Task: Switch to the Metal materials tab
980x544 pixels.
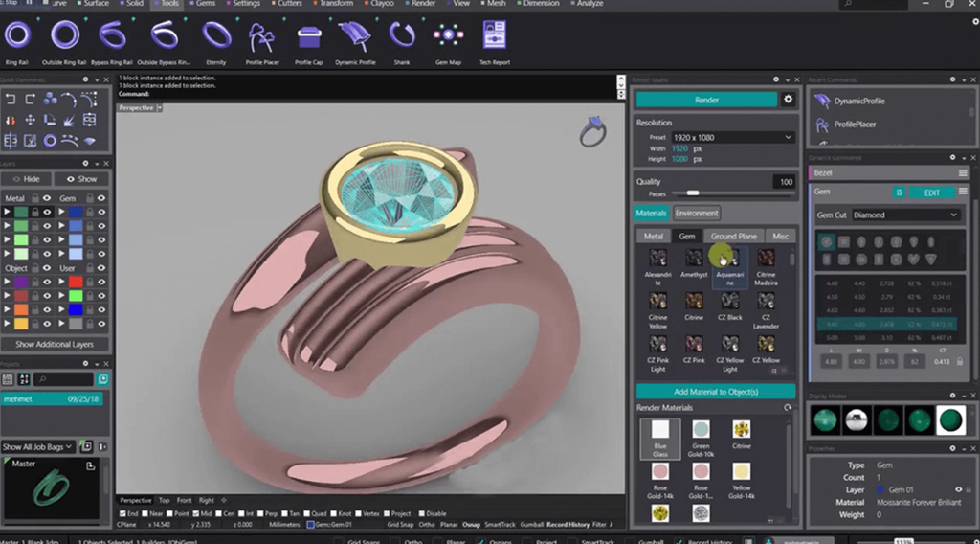Action: click(653, 237)
